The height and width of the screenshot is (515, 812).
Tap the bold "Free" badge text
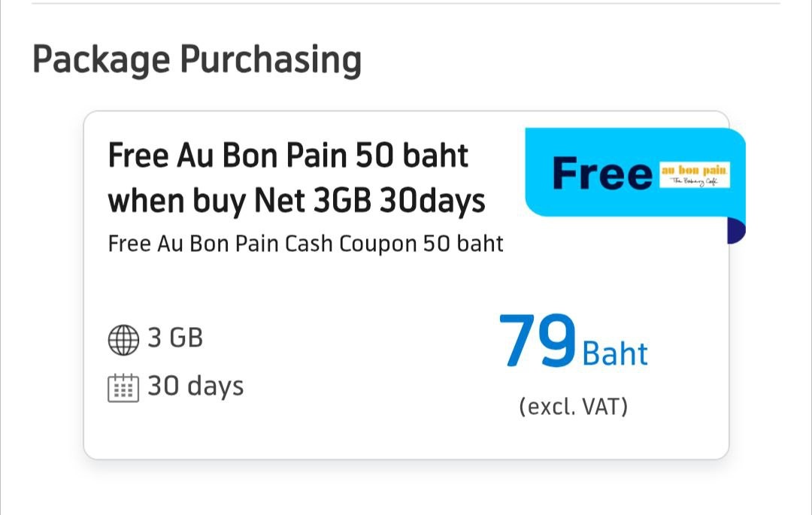coord(602,174)
